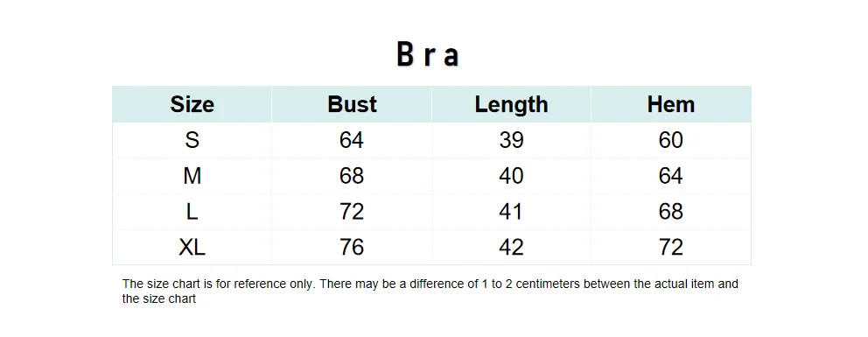Click the bust value 76 for XL
Screen dimensions: 868x337
(x=352, y=248)
